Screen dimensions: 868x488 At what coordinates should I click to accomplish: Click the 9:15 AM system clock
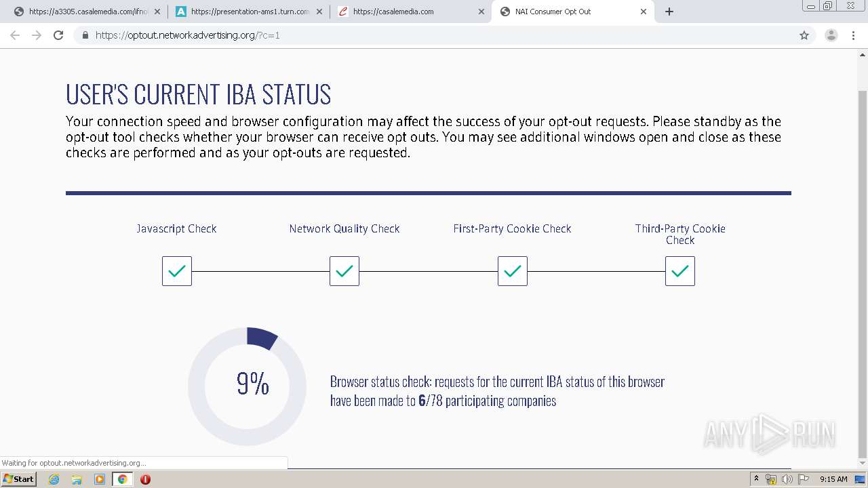pos(833,479)
